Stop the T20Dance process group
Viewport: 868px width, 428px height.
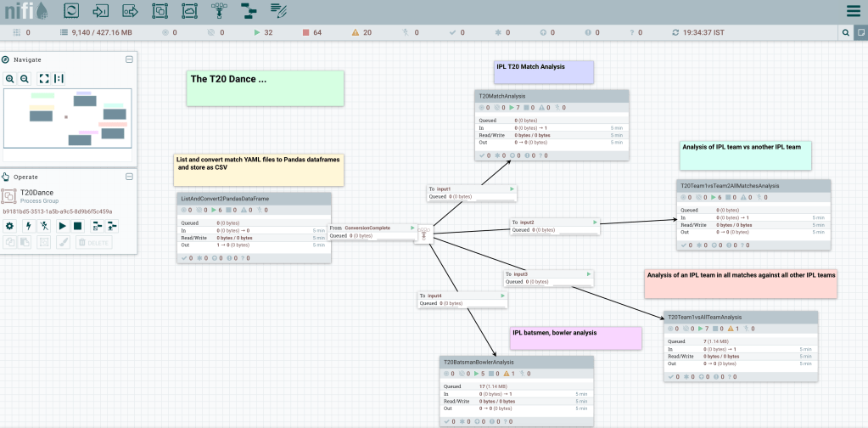coord(77,226)
